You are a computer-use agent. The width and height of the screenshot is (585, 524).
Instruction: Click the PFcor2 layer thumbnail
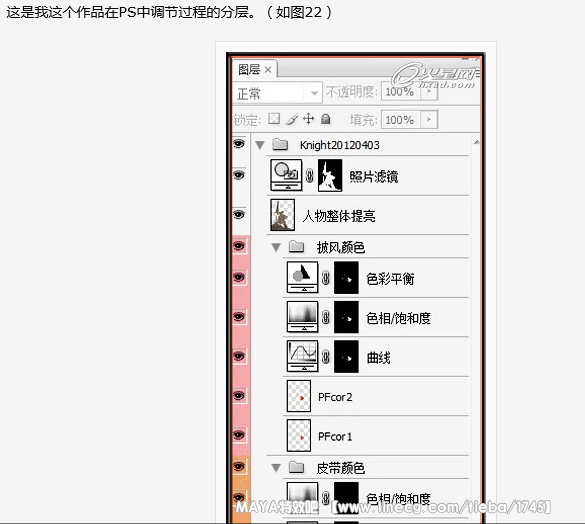pos(299,396)
